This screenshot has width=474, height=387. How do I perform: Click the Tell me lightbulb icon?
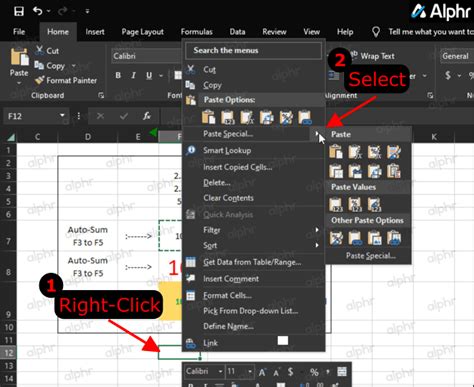376,32
